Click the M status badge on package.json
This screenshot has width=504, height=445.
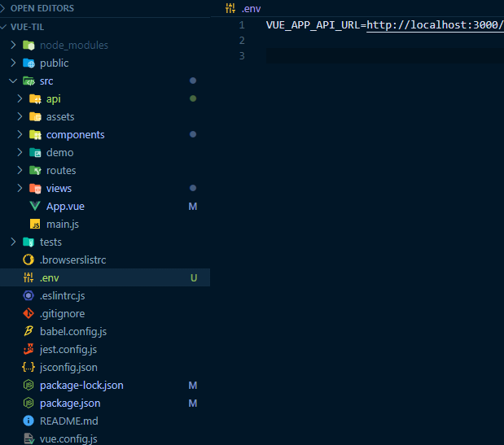pos(193,404)
